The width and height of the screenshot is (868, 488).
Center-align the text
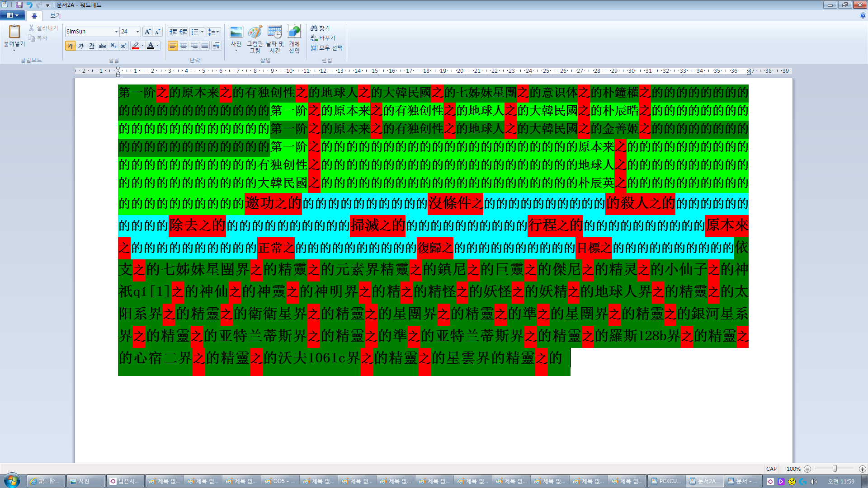(x=184, y=46)
